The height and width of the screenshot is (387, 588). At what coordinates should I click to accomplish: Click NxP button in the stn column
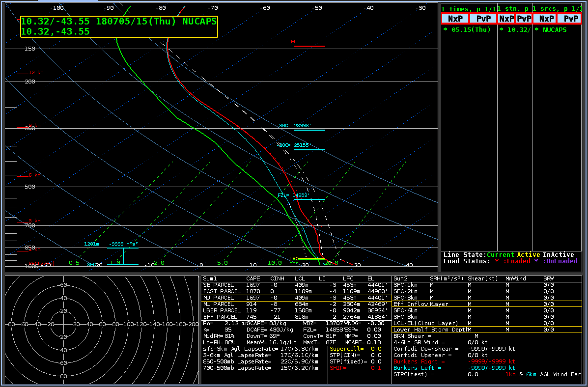coord(506,18)
